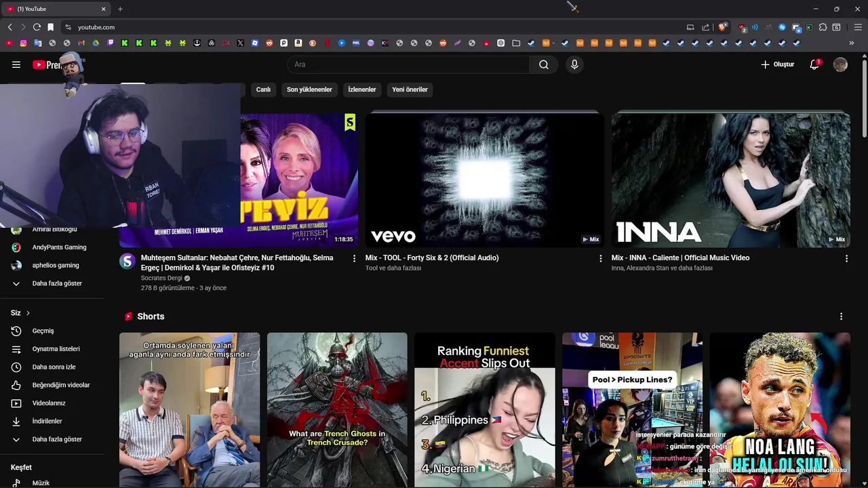
Task: Click the youtube.com address bar
Action: click(x=373, y=27)
